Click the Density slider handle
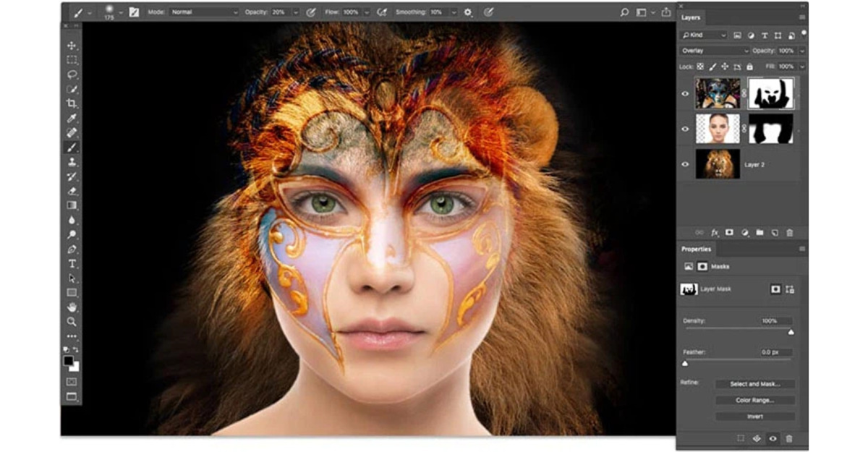868x452 pixels. tap(791, 332)
